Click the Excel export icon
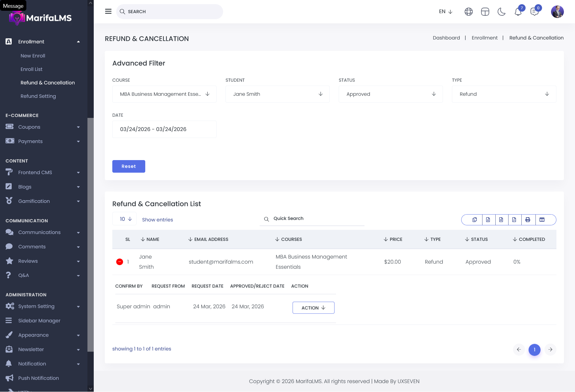The height and width of the screenshot is (392, 575). pos(488,220)
